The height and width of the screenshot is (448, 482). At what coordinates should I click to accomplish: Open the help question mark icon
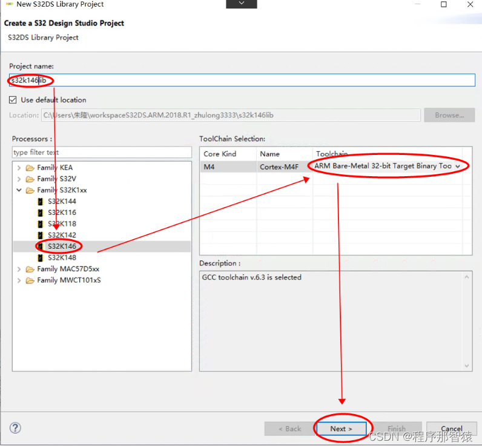(x=15, y=428)
